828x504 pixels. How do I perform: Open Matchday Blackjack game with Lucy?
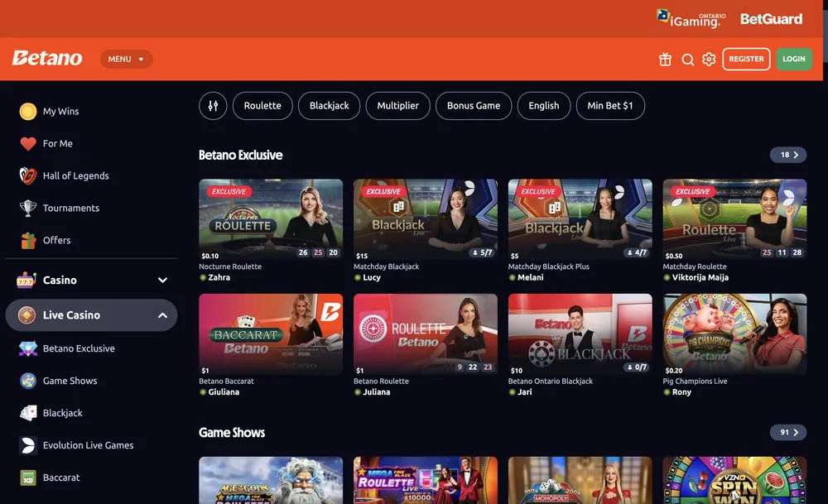pos(426,219)
